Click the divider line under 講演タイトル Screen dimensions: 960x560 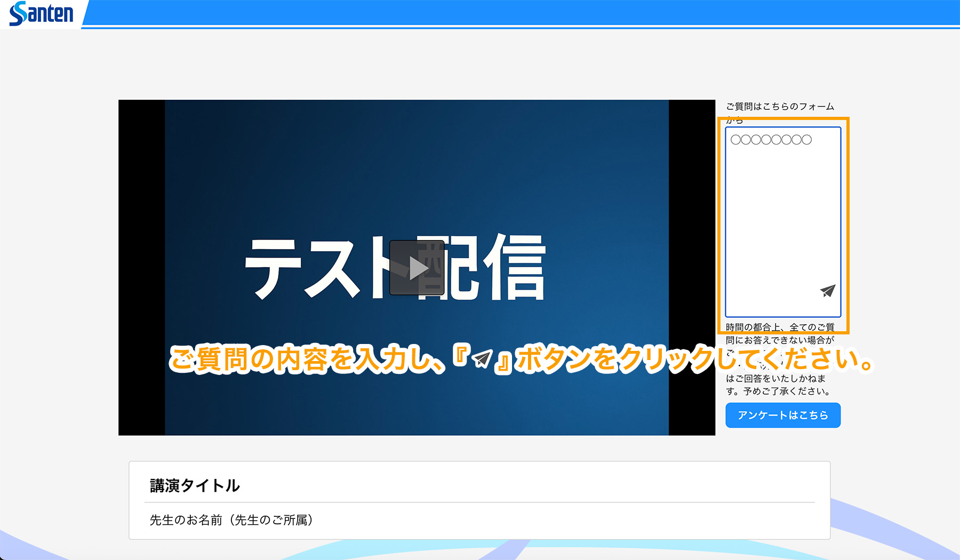pyautogui.click(x=479, y=502)
